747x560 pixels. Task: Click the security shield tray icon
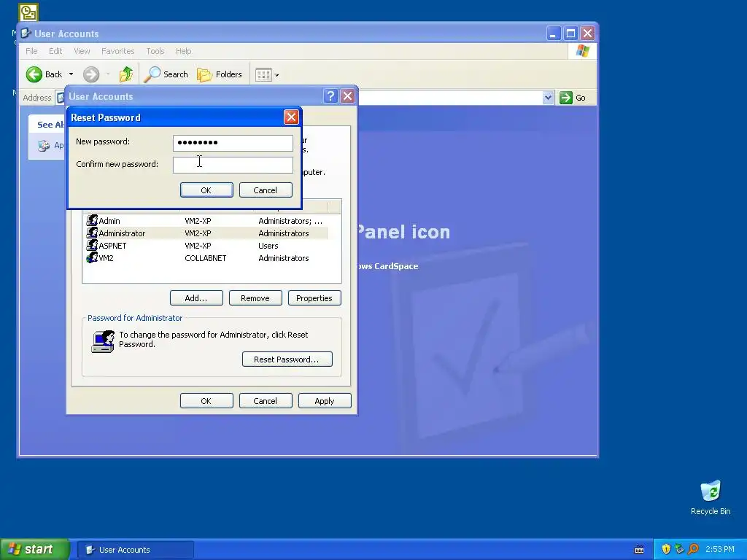666,550
